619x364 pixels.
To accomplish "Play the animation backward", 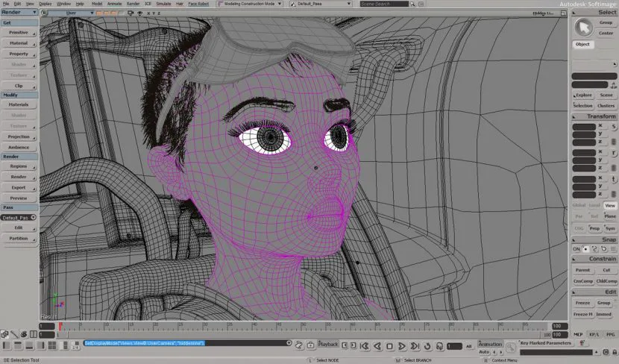I will pos(377,346).
